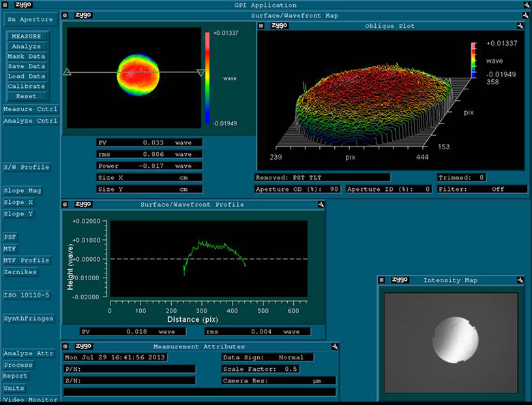Image resolution: width=532 pixels, height=405 pixels.
Task: Open the Intensity Map window menu icon
Action: (x=383, y=280)
